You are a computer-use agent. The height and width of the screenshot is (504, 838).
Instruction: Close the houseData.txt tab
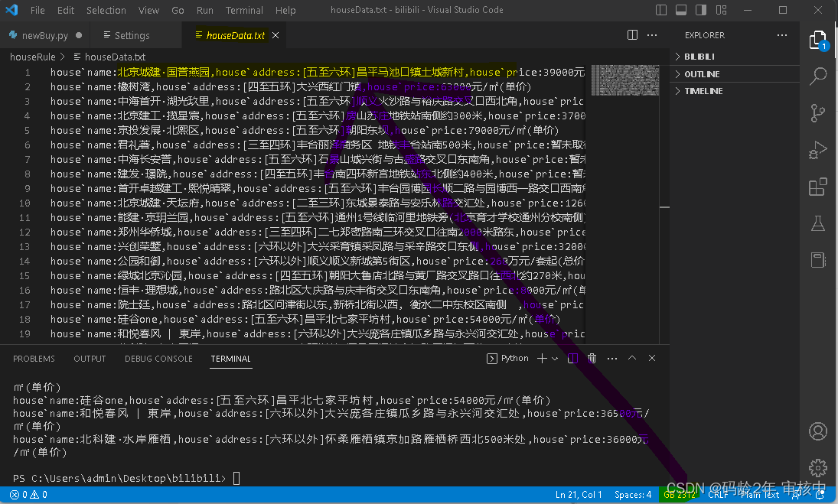point(276,35)
